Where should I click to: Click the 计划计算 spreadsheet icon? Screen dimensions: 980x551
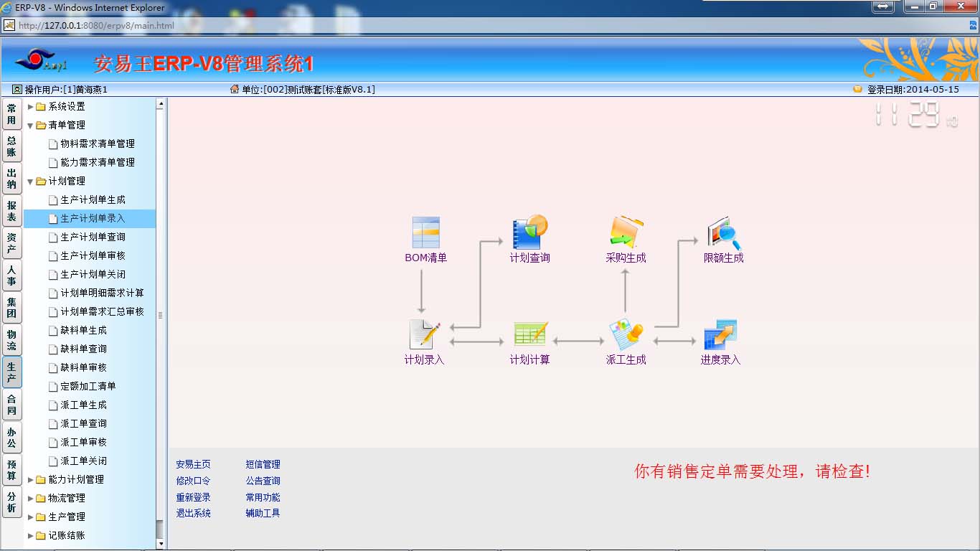529,335
